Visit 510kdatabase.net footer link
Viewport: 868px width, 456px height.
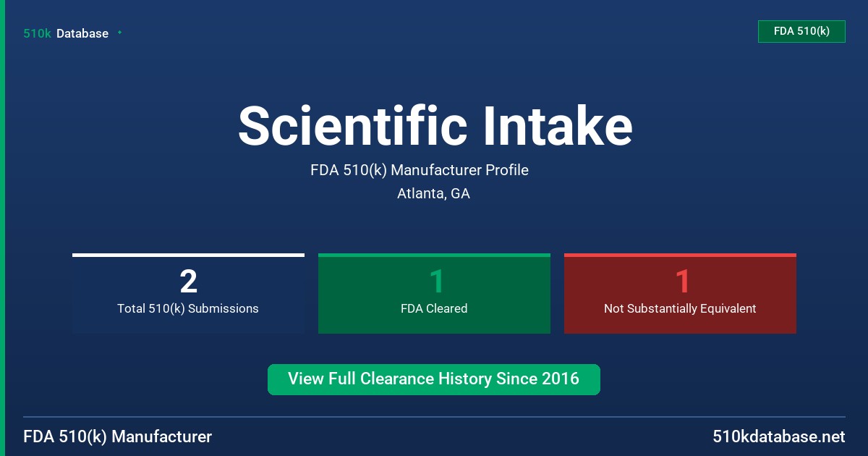(x=779, y=436)
